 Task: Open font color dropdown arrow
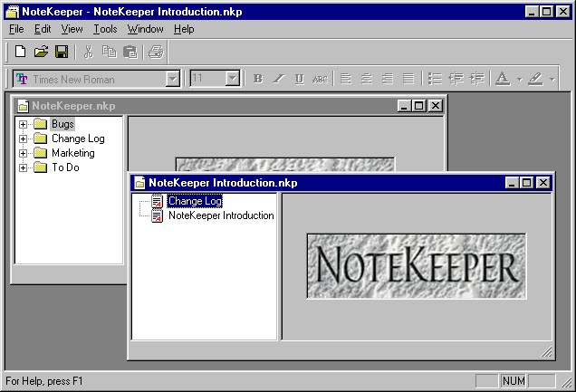click(x=519, y=79)
